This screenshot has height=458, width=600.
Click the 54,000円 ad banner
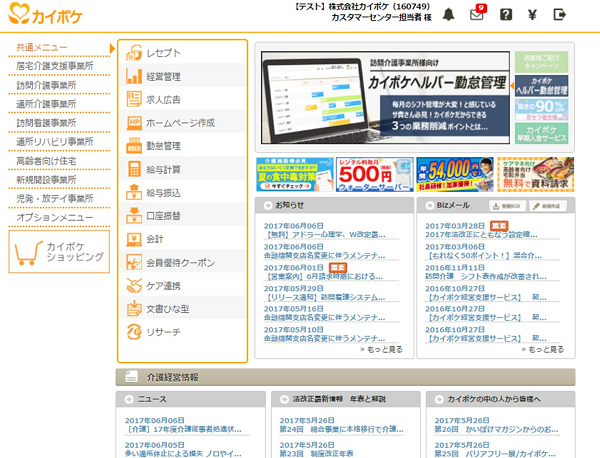[x=455, y=174]
